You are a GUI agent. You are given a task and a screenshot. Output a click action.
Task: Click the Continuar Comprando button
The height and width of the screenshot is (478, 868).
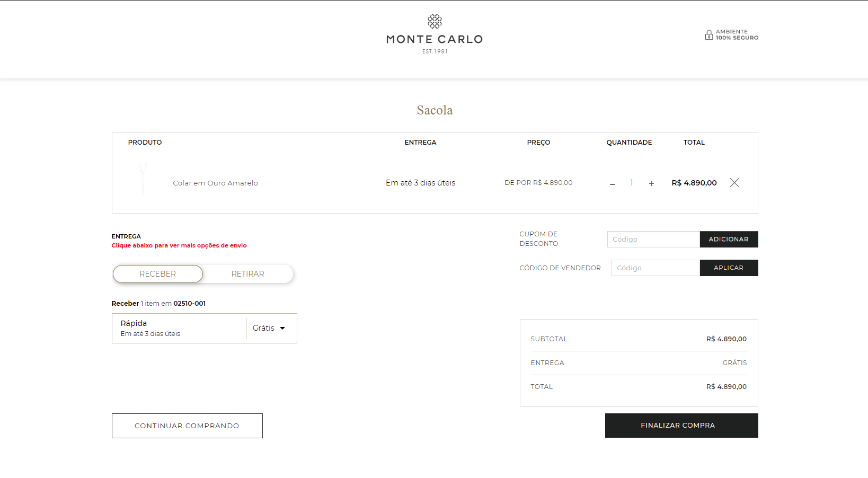tap(187, 426)
